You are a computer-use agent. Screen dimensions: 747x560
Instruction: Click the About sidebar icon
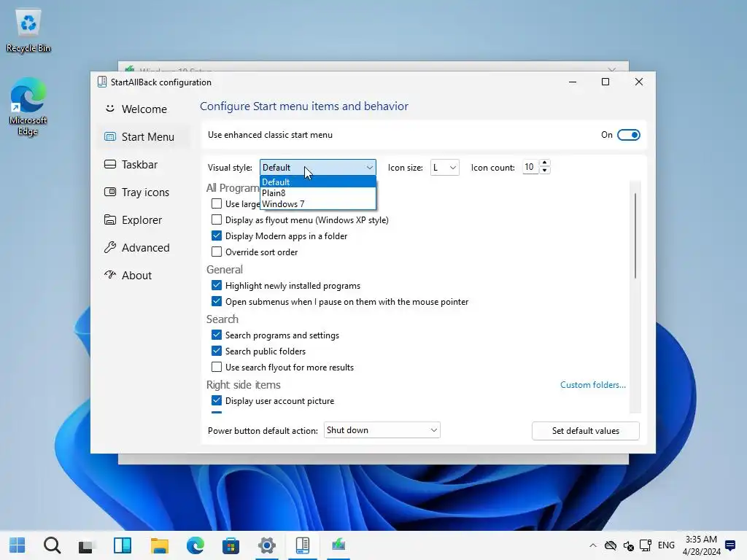(x=110, y=275)
